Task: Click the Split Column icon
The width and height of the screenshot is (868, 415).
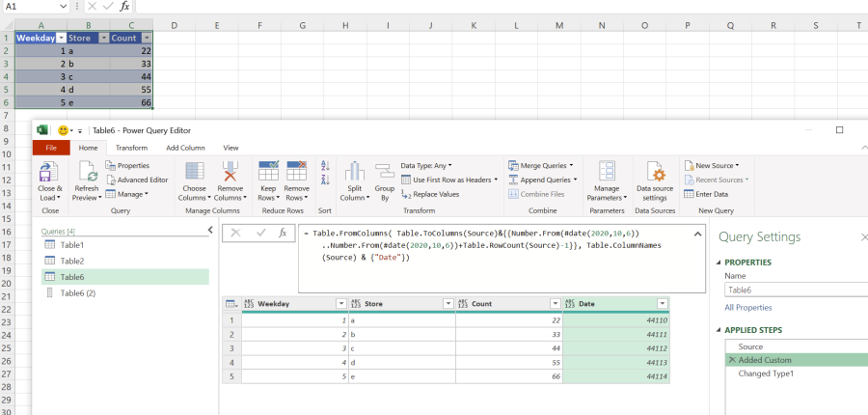Action: pos(355,172)
